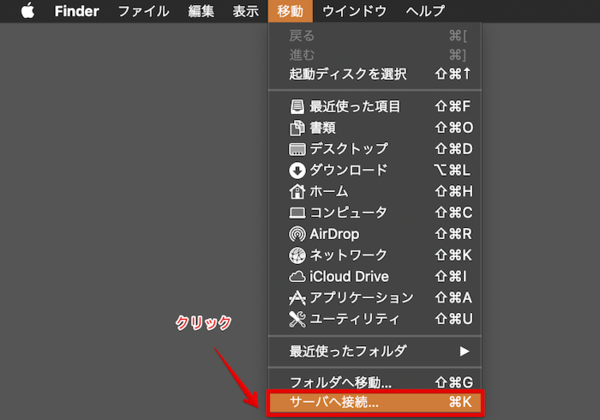Click the コンピュータ laptop icon
The height and width of the screenshot is (420, 600).
pyautogui.click(x=297, y=213)
